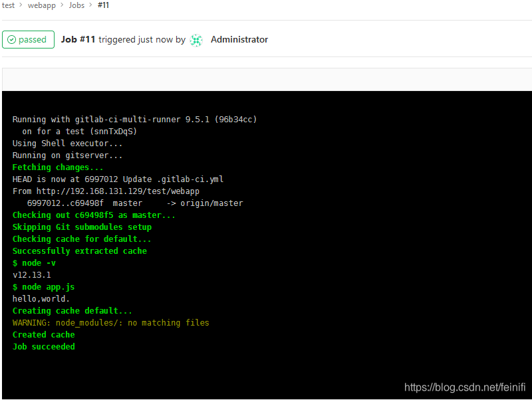Click the 'Running on gitserver...' log line

click(68, 155)
